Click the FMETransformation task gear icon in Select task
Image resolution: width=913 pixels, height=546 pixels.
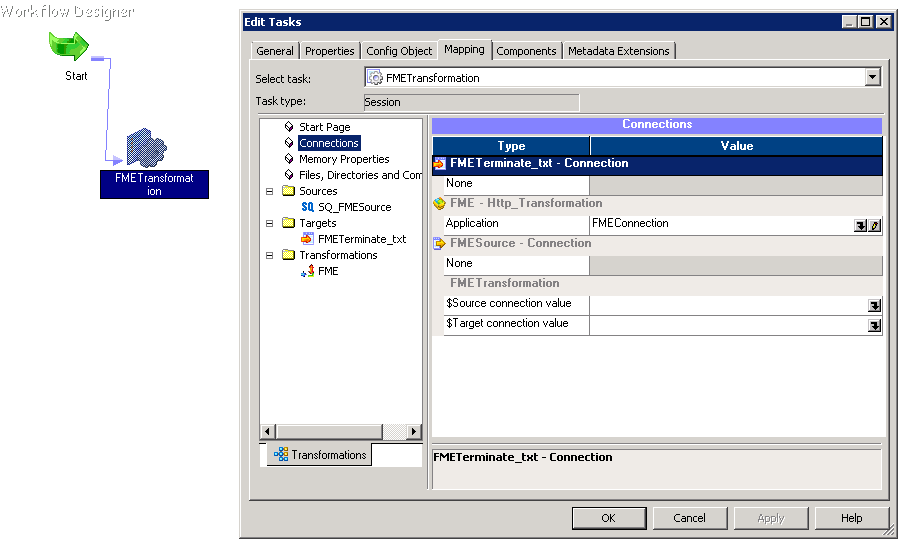(376, 78)
